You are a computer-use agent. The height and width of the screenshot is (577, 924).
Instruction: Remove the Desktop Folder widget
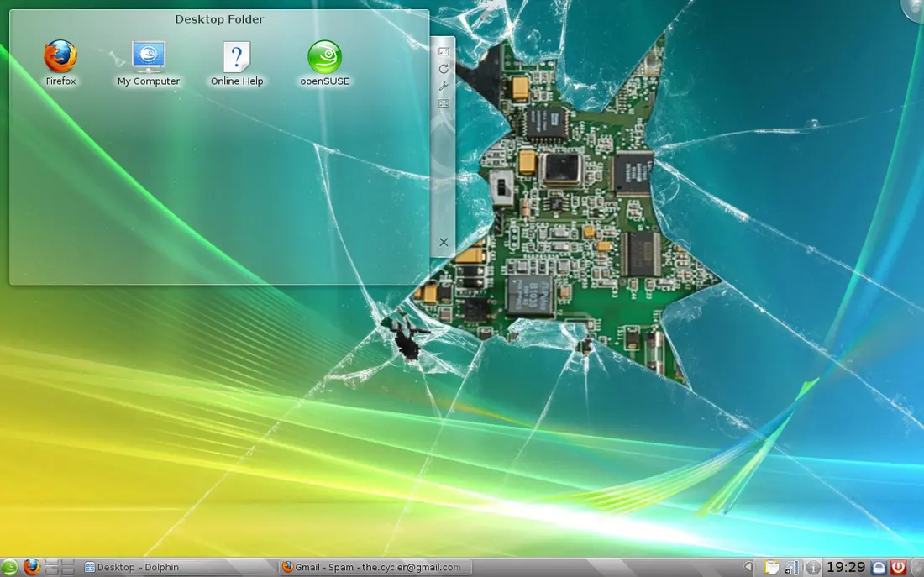(x=444, y=242)
